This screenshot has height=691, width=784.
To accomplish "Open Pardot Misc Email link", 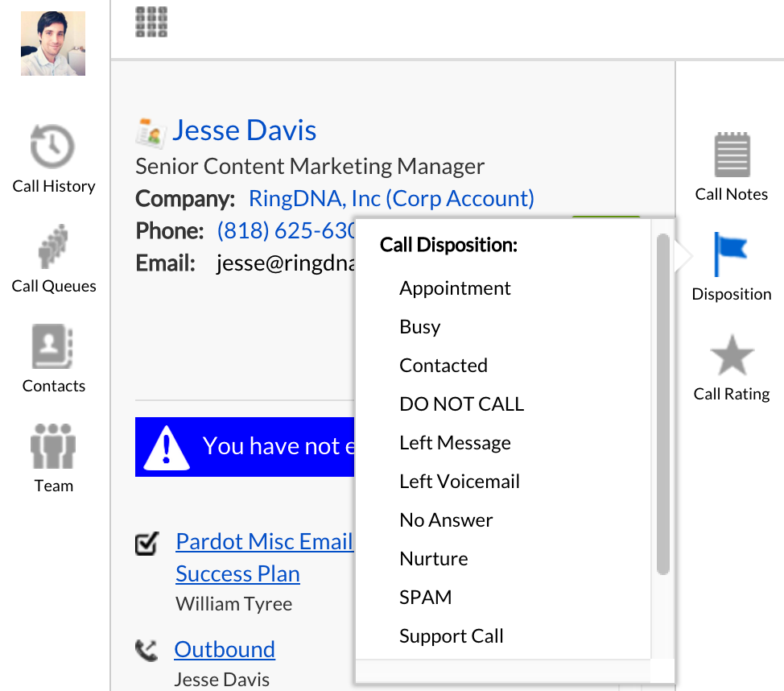I will [x=265, y=541].
